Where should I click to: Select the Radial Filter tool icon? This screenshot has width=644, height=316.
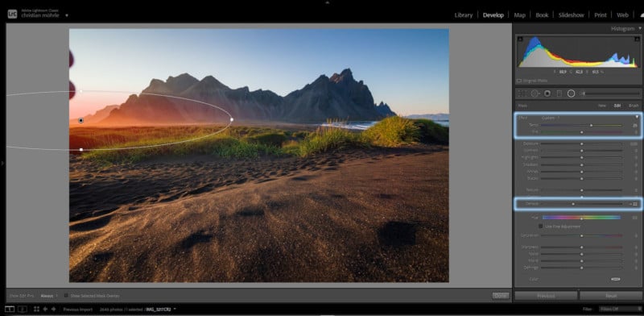[x=571, y=94]
